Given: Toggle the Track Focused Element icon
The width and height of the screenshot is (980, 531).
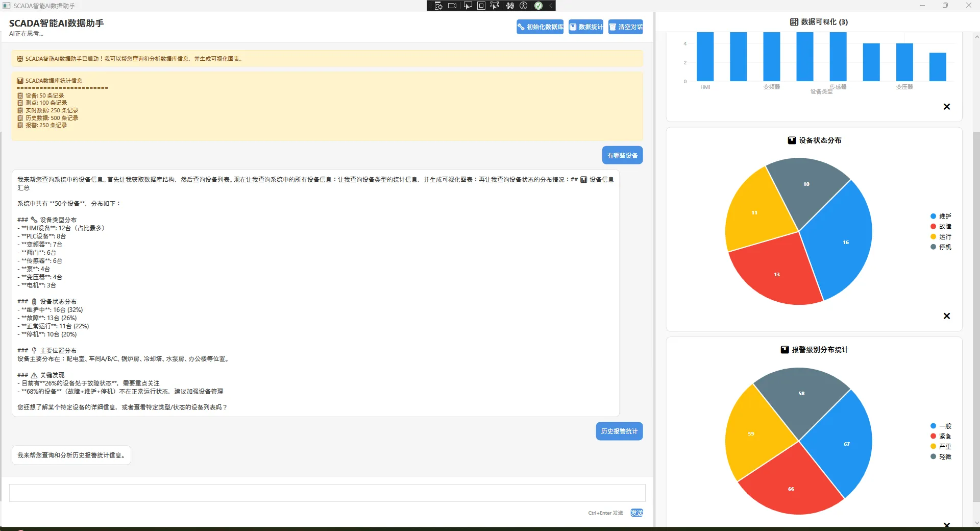Looking at the screenshot, I should coord(495,6).
